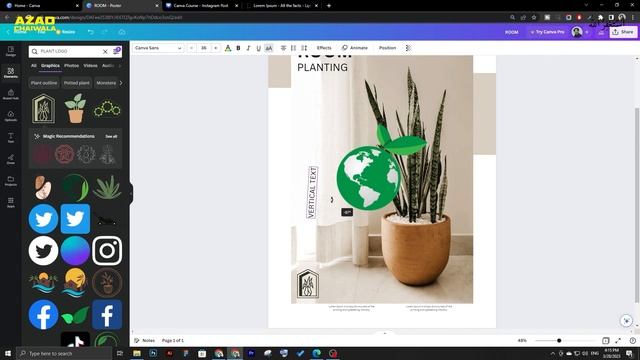Select the Potted plant suggestion chip
The width and height of the screenshot is (640, 360).
(x=77, y=83)
